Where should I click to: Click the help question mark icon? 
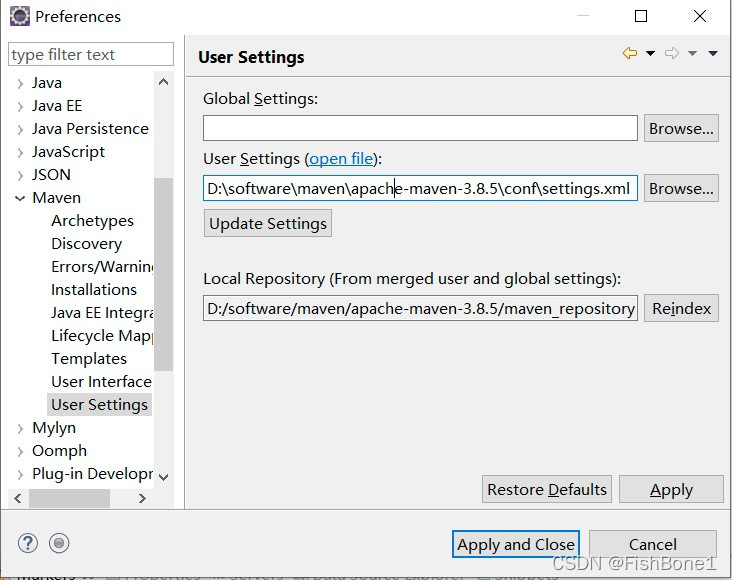click(28, 543)
